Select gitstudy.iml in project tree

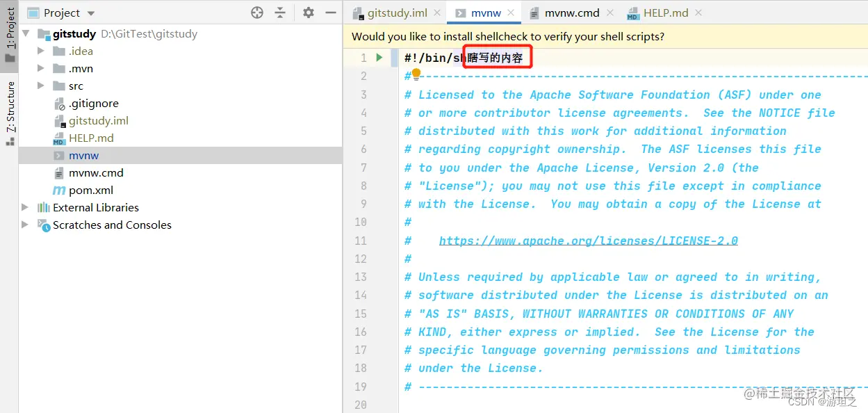(x=99, y=120)
